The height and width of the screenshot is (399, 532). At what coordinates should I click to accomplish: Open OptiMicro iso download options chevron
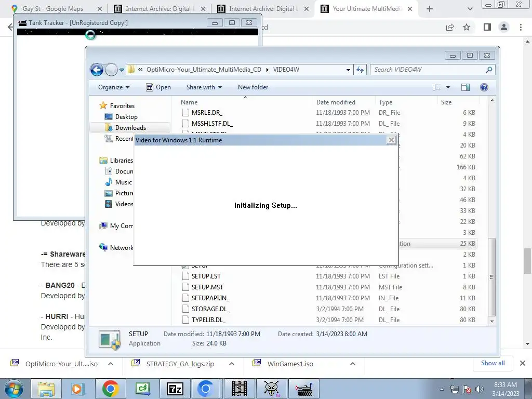tap(111, 364)
